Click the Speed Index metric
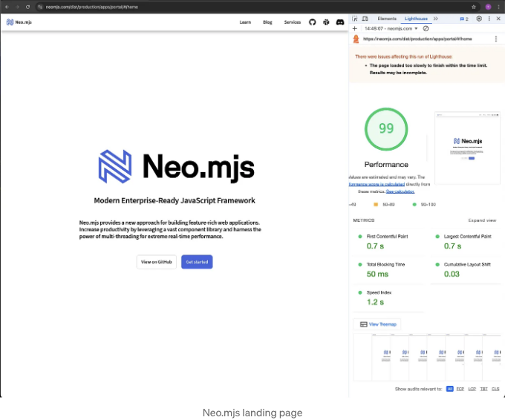The image size is (505, 420). click(x=388, y=298)
